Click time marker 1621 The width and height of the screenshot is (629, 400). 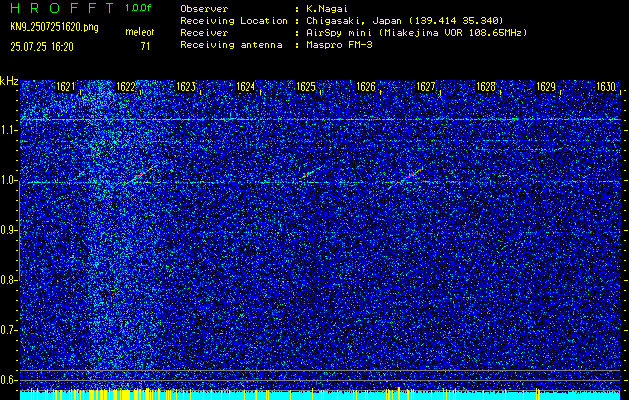pyautogui.click(x=65, y=87)
